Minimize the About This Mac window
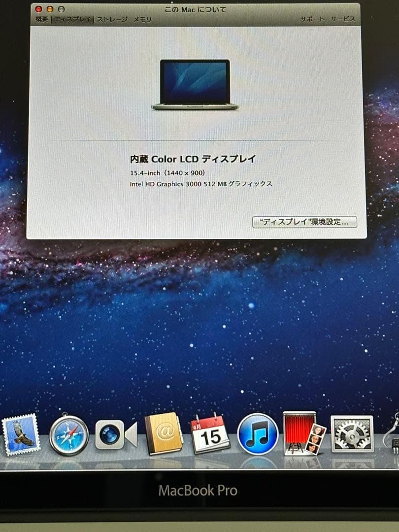Screen dimensions: 399x532 [51, 8]
